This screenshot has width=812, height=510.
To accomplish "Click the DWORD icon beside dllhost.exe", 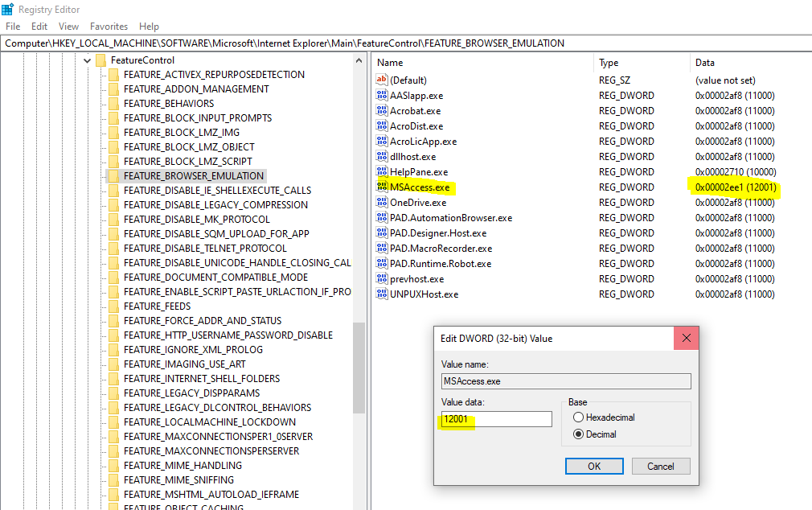I will click(x=382, y=157).
